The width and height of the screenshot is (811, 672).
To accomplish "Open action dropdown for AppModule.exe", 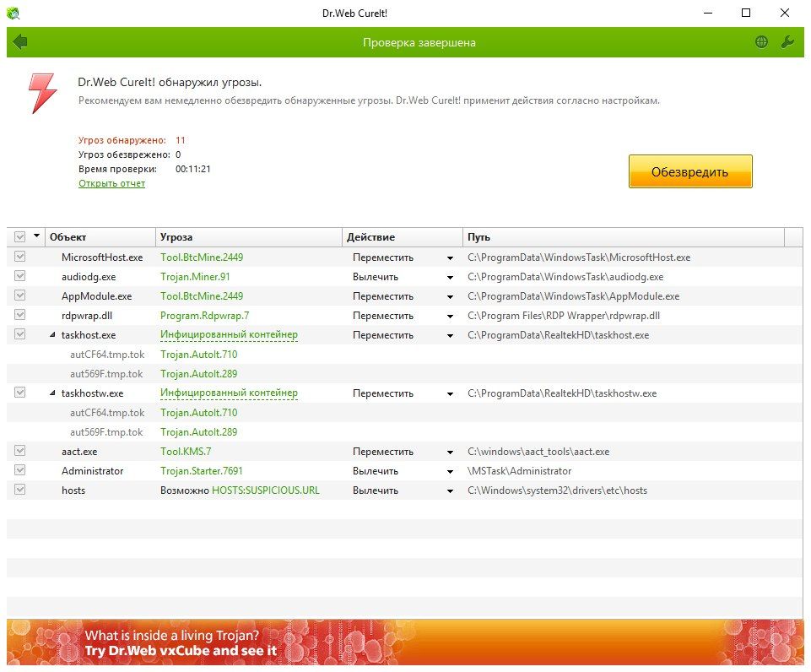I will pyautogui.click(x=450, y=296).
